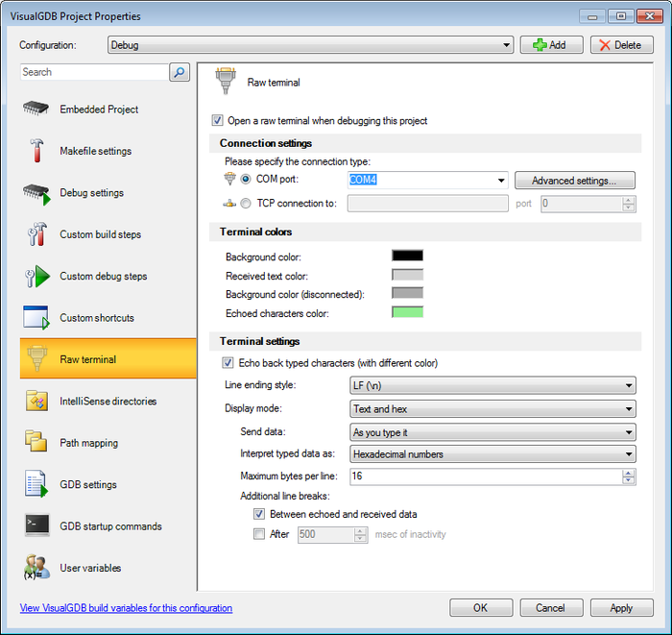The image size is (672, 635).
Task: Open the Debug settings page
Action: pos(108,192)
